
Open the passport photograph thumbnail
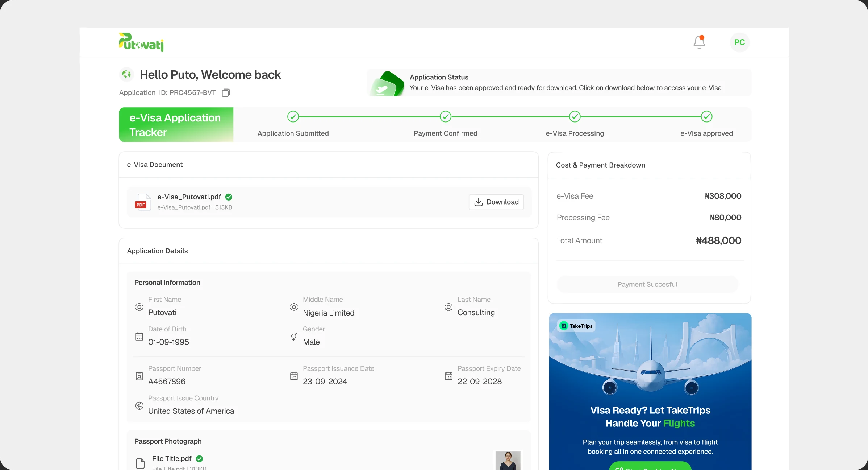point(508,461)
